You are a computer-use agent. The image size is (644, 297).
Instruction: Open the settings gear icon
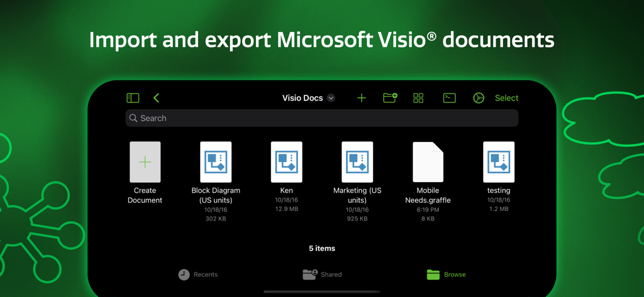click(479, 98)
